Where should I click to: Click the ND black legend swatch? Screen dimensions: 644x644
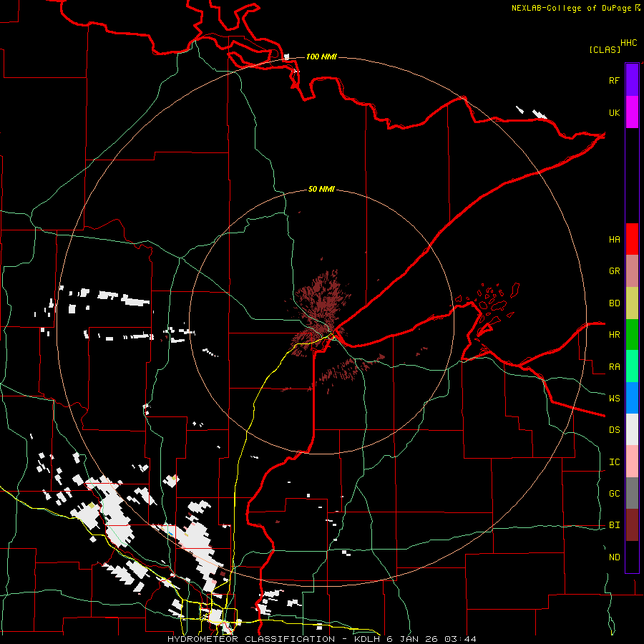point(632,557)
